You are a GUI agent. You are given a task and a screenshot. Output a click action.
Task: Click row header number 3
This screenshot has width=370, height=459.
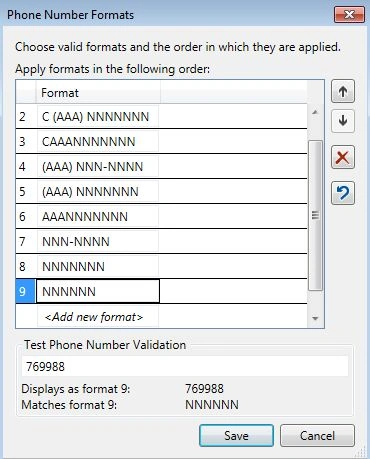tap(25, 142)
